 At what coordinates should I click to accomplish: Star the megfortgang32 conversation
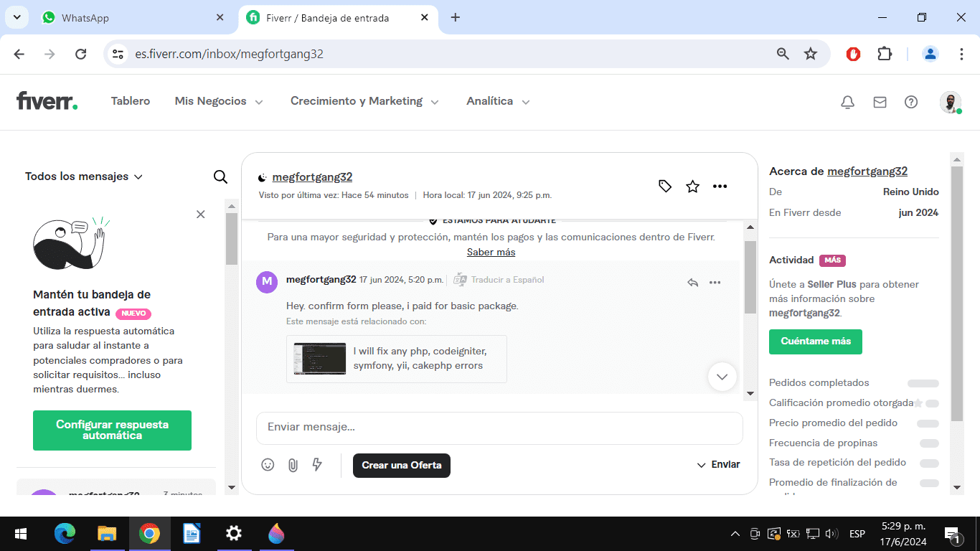692,187
